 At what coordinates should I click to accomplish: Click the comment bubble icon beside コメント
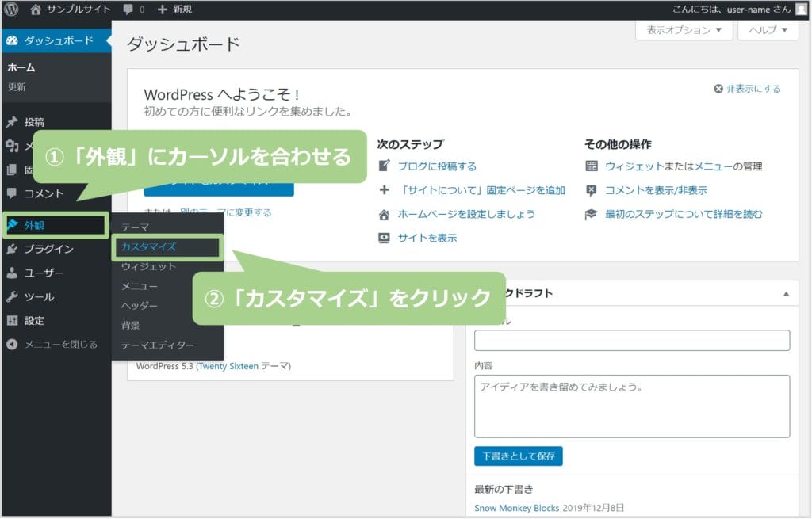coord(12,193)
